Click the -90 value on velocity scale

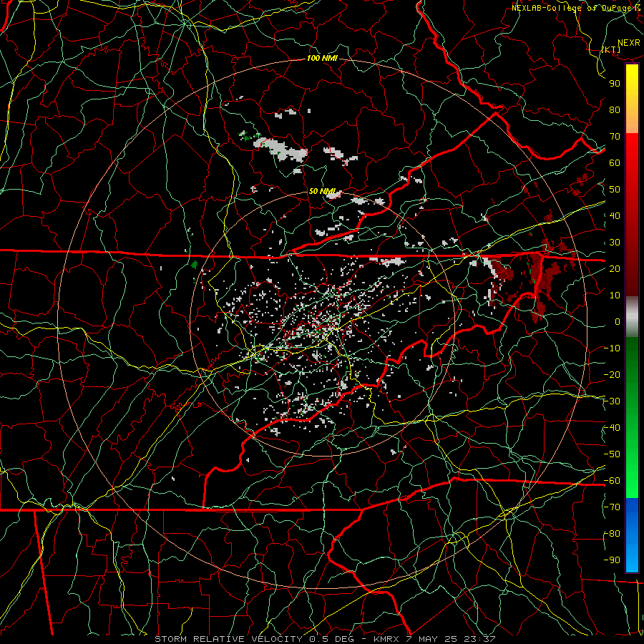click(x=612, y=560)
